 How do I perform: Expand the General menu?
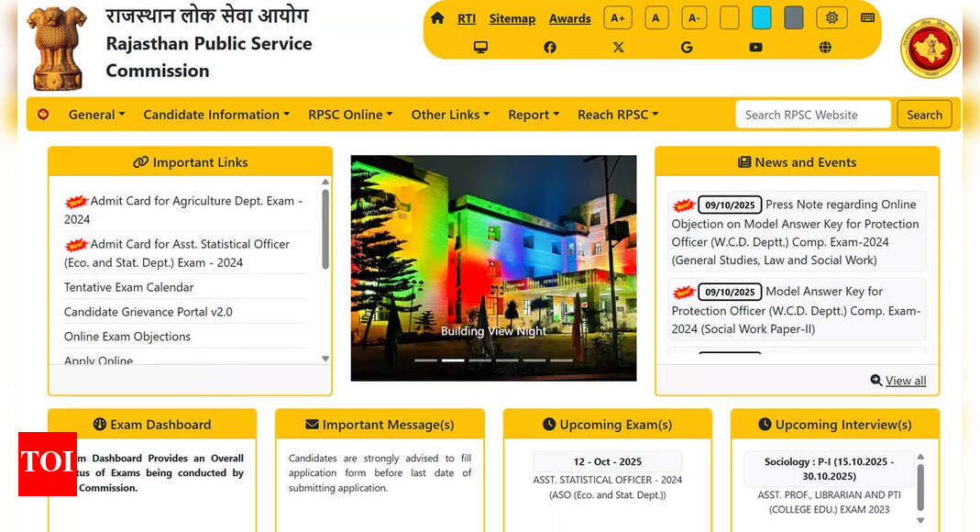tap(95, 114)
